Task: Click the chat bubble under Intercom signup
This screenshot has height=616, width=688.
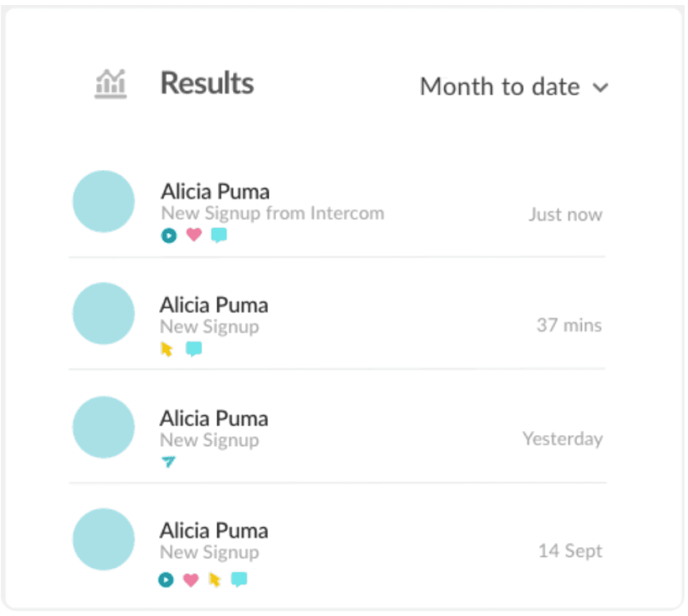Action: (x=219, y=235)
